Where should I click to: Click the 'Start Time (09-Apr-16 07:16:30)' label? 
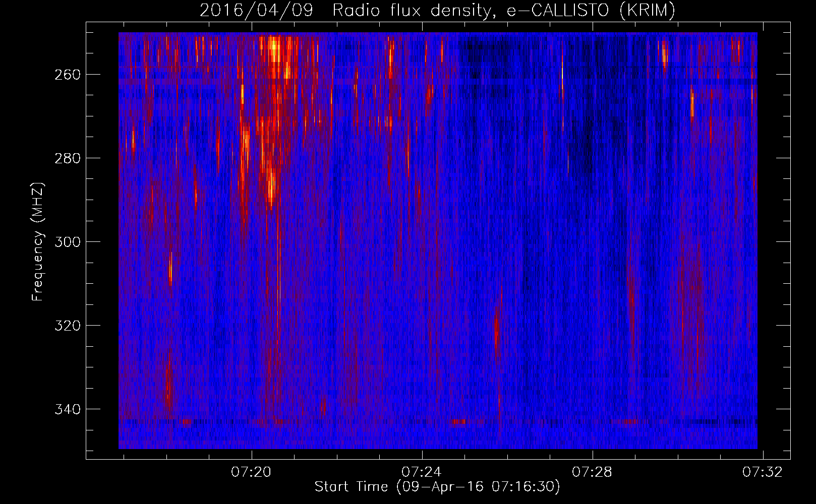437,487
